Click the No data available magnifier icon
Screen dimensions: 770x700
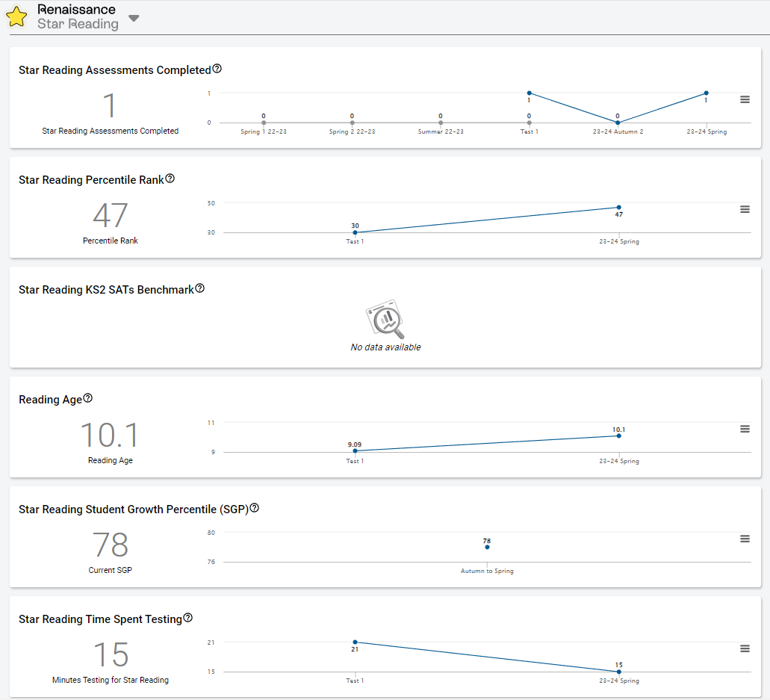385,319
